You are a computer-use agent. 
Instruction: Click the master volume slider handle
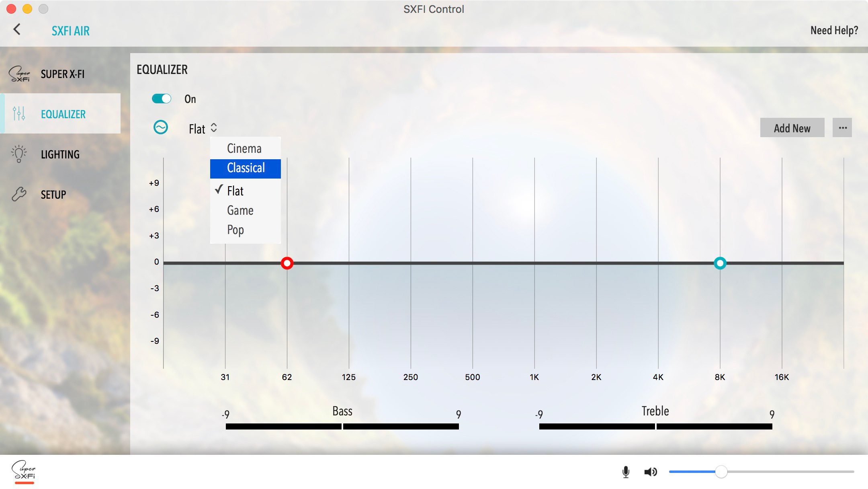tap(721, 472)
